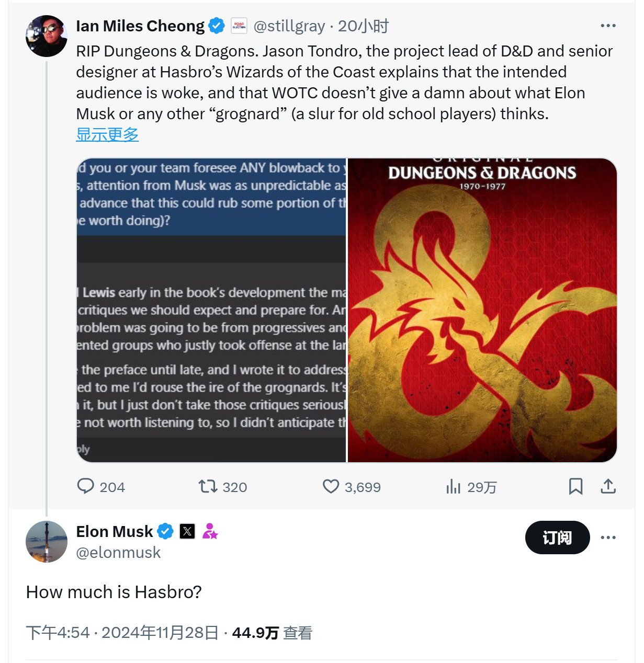This screenshot has height=663, width=644.
Task: Open the forum comment screenshot image
Action: coord(211,310)
